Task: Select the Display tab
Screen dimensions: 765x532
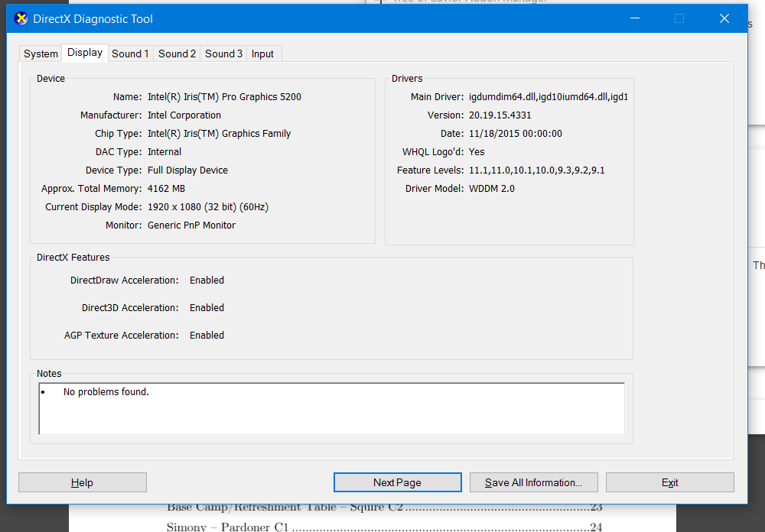Action: (85, 53)
